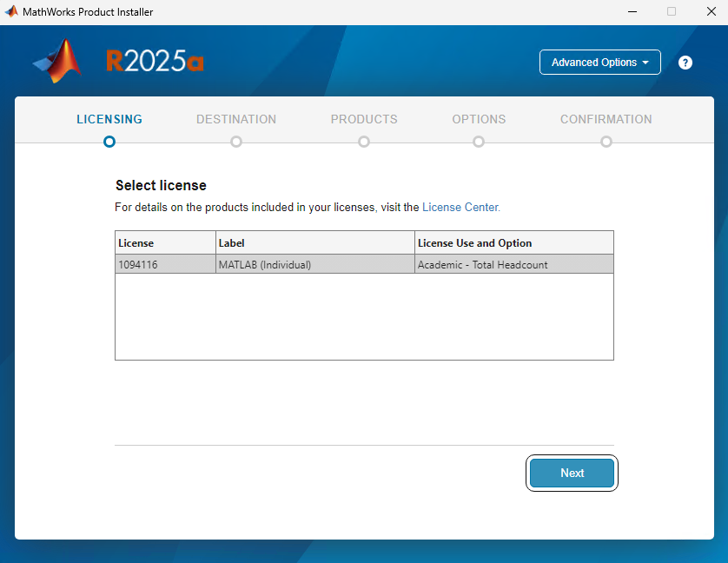Go to the Destination step tab

coord(236,119)
